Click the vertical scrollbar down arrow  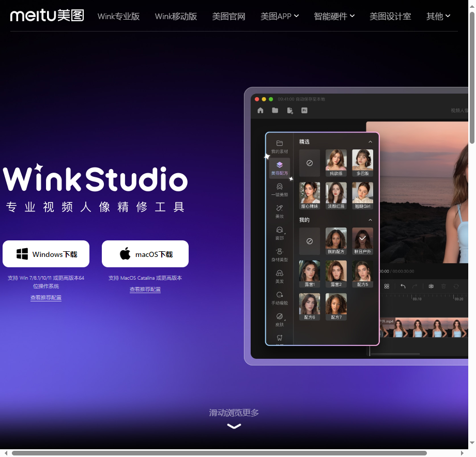click(x=472, y=443)
